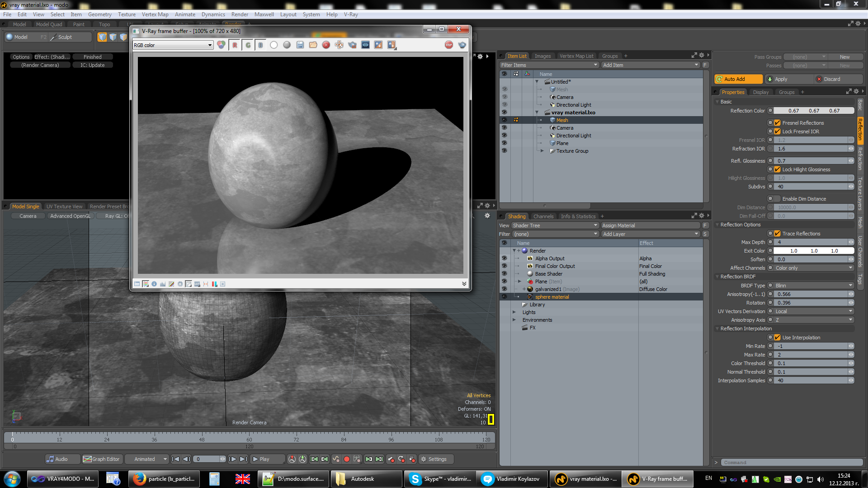Viewport: 868px width, 488px height.
Task: Toggle visibility of Plane item in Item List
Action: coord(504,143)
